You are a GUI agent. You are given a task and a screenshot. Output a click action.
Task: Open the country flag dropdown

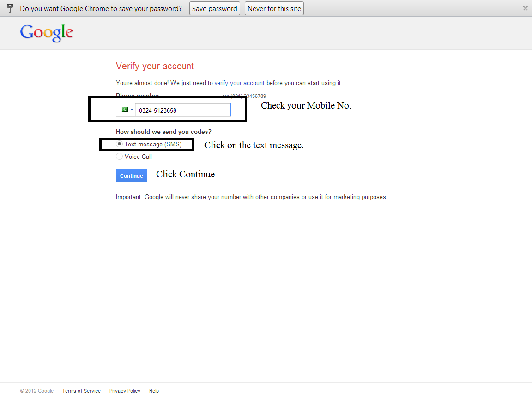126,110
